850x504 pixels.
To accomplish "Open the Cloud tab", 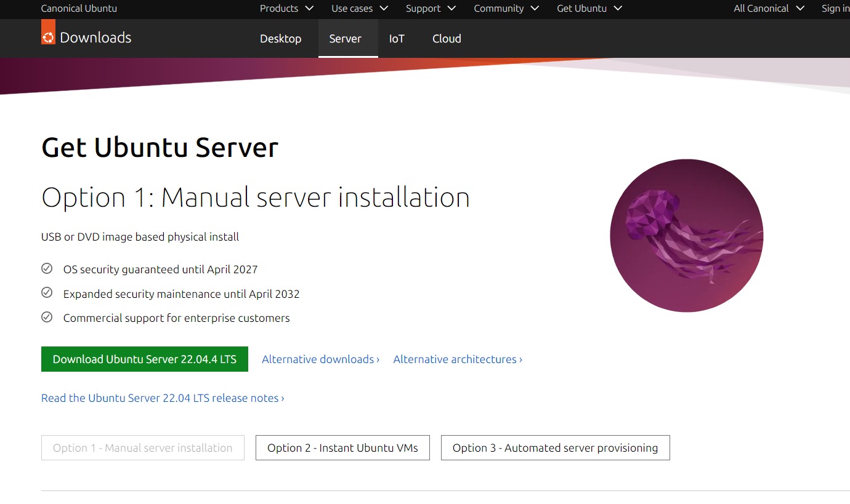I will click(447, 38).
